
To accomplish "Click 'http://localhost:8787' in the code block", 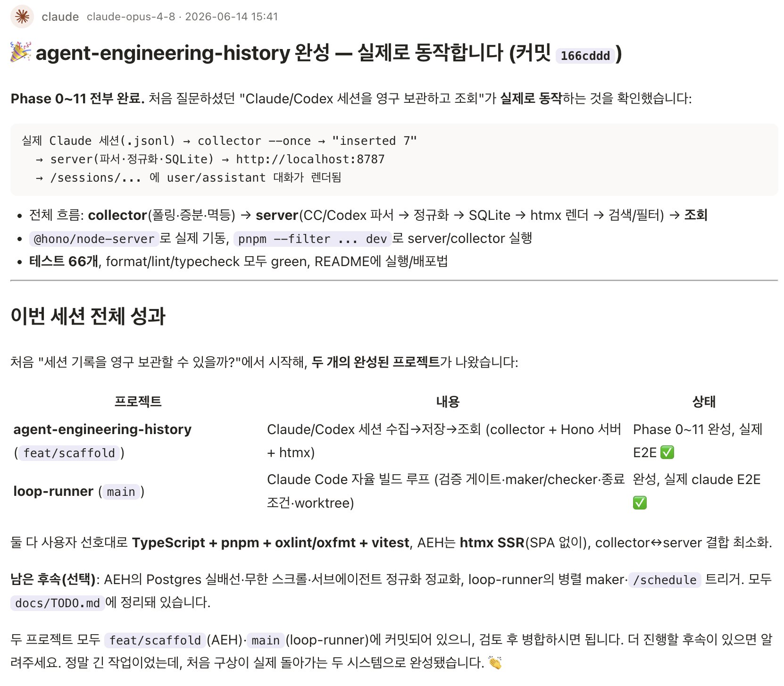I will pyautogui.click(x=310, y=159).
